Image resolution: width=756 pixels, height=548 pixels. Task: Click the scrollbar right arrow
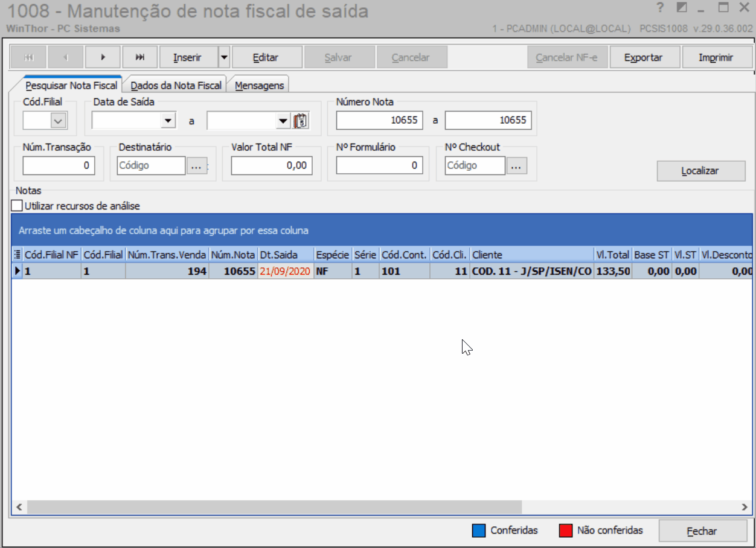tap(745, 506)
